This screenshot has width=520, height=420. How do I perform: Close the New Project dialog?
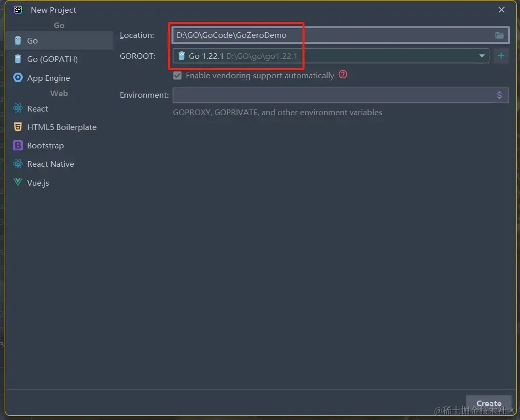(502, 10)
